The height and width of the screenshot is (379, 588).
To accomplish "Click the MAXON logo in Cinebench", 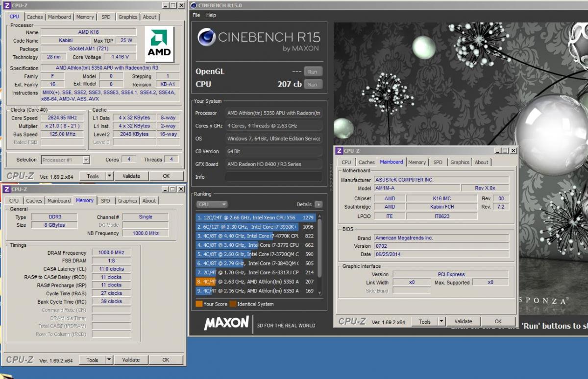I will coord(226,323).
